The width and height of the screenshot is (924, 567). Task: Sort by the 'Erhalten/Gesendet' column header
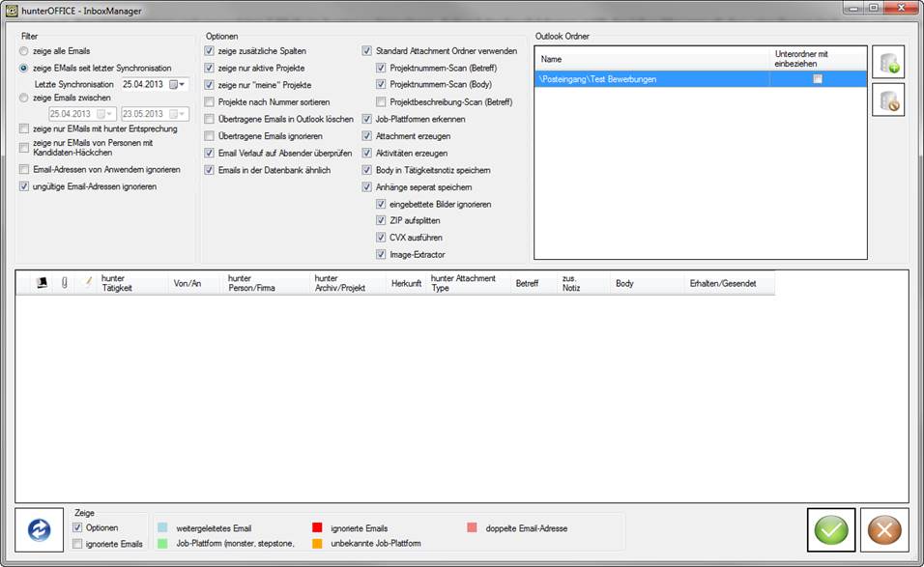[722, 284]
